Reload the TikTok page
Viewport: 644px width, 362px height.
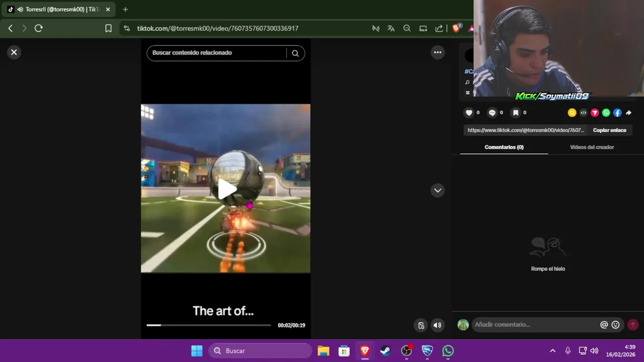tap(38, 28)
